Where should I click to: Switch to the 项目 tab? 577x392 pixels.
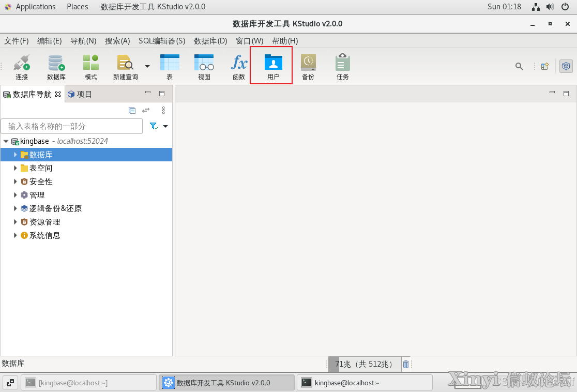click(80, 94)
